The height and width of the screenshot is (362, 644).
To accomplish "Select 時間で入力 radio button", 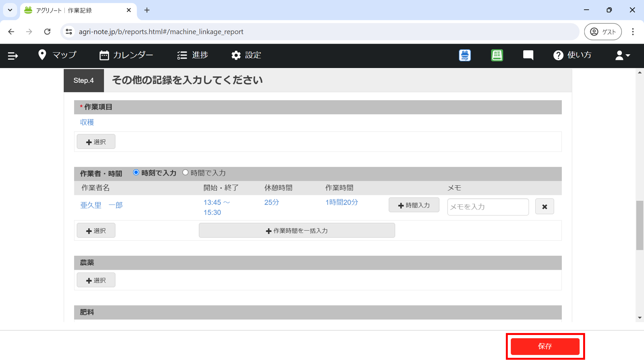I will pyautogui.click(x=185, y=172).
